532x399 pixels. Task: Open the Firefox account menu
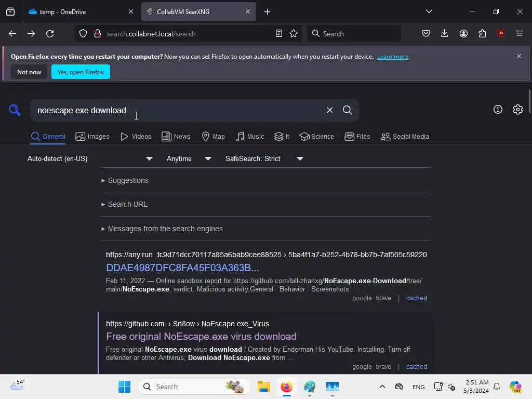pyautogui.click(x=463, y=34)
